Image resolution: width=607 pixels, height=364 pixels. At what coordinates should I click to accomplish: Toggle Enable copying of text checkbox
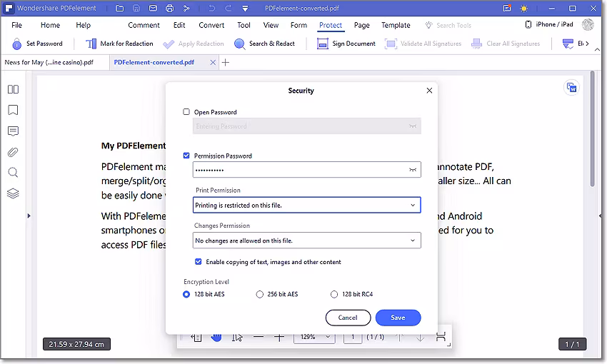tap(199, 262)
